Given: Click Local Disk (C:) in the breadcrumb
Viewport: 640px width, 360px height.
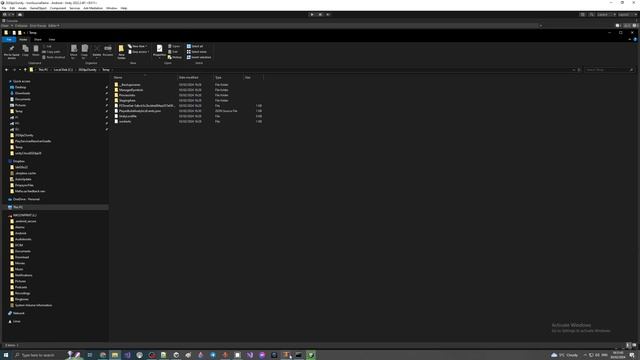Looking at the screenshot, I should (63, 70).
